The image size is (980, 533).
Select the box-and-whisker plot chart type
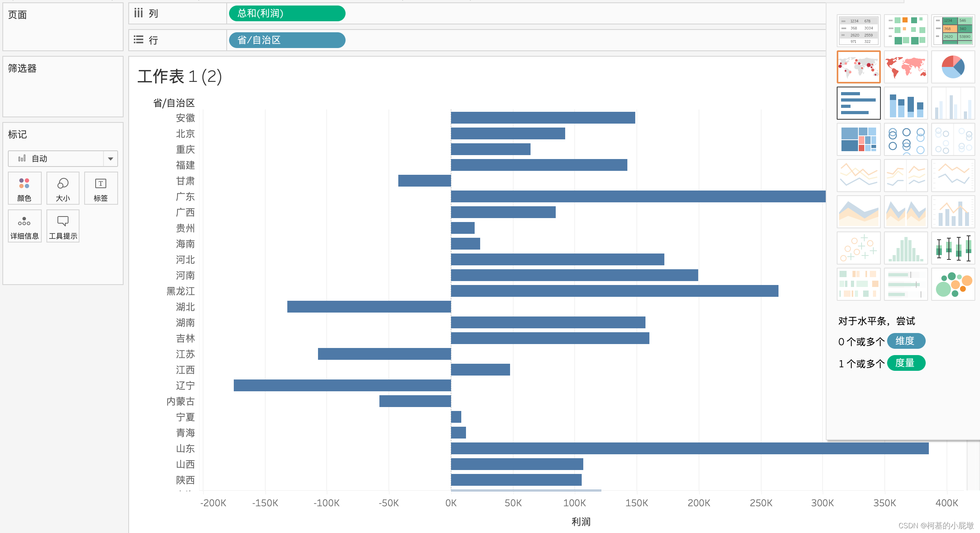pyautogui.click(x=953, y=248)
